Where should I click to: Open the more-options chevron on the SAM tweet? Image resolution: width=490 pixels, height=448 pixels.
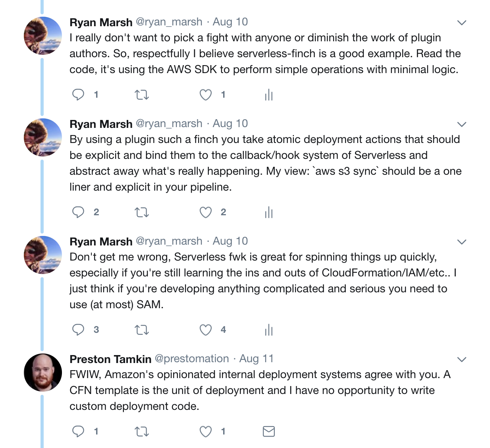pos(461,242)
